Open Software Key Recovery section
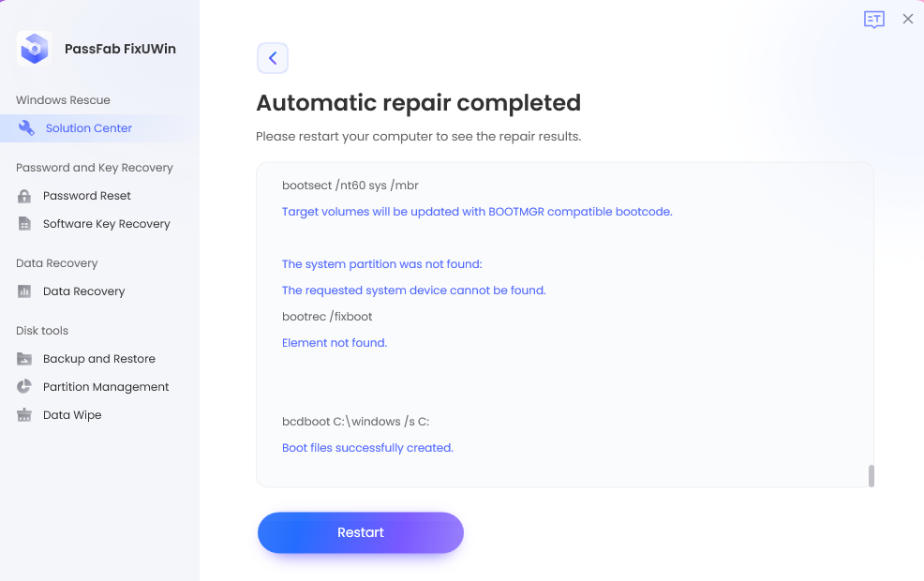The height and width of the screenshot is (581, 924). [107, 224]
